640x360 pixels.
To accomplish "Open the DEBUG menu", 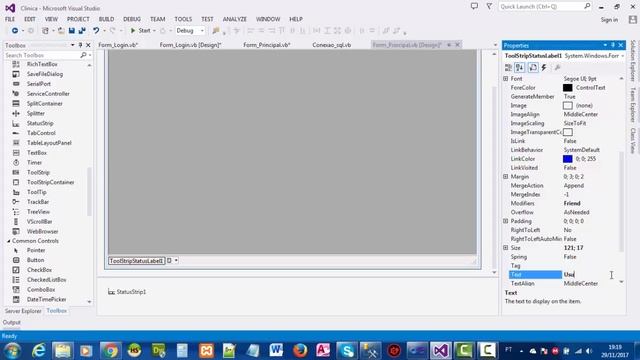I will [132, 19].
